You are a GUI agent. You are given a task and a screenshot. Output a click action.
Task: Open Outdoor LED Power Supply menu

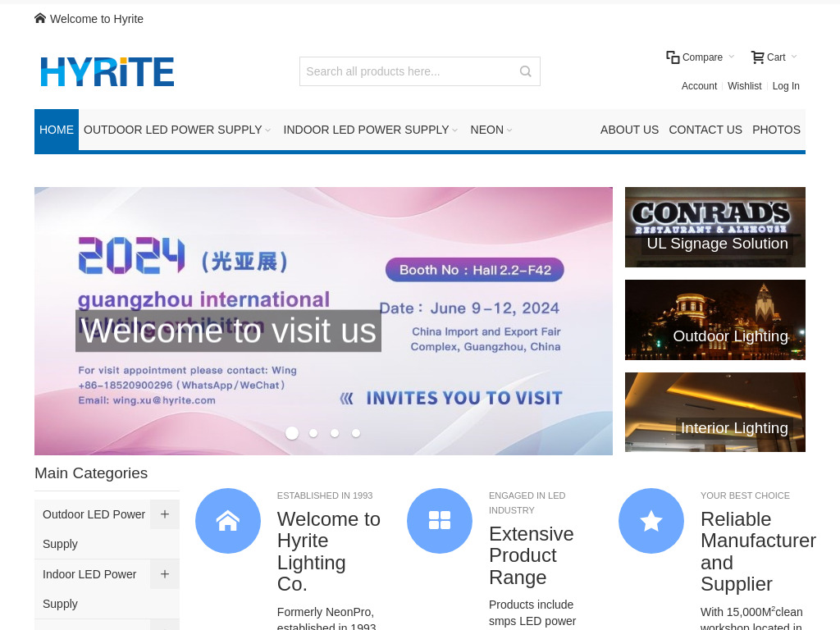(x=172, y=130)
